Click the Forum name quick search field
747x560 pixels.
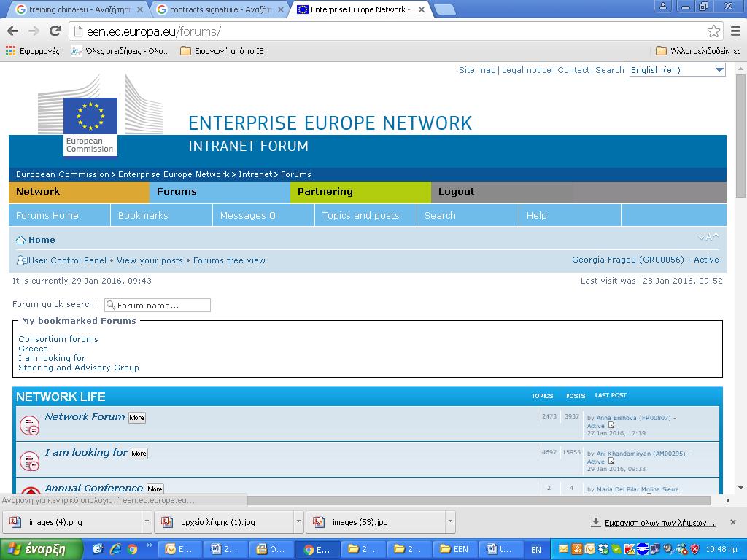click(158, 306)
